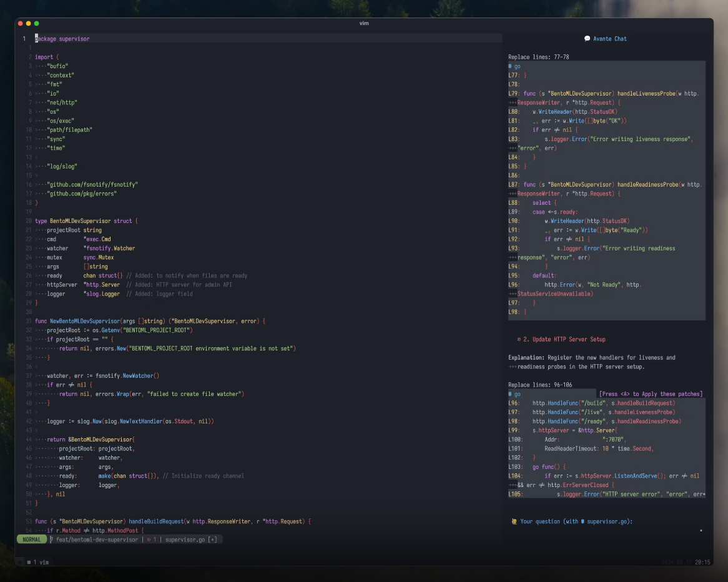Click 'supervisor.go [+]' in the statusline
Screen dimensions: 728x582
coord(191,540)
